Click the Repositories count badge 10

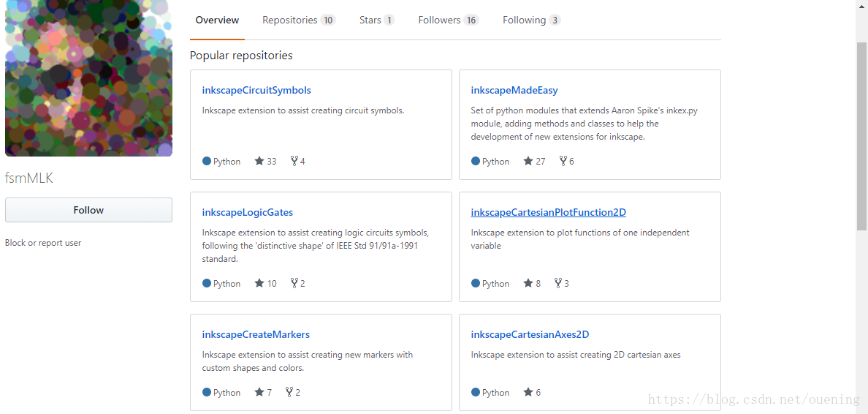click(x=328, y=20)
